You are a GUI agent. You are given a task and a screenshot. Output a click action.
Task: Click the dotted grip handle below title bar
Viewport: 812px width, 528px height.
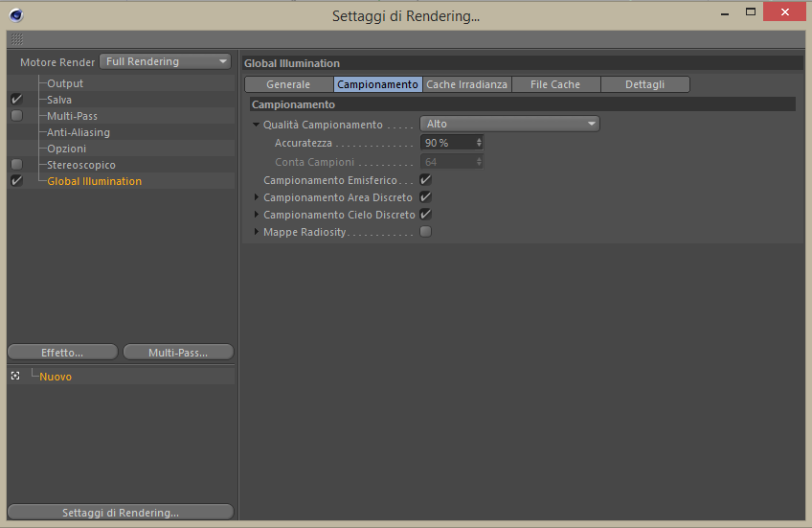(x=16, y=39)
